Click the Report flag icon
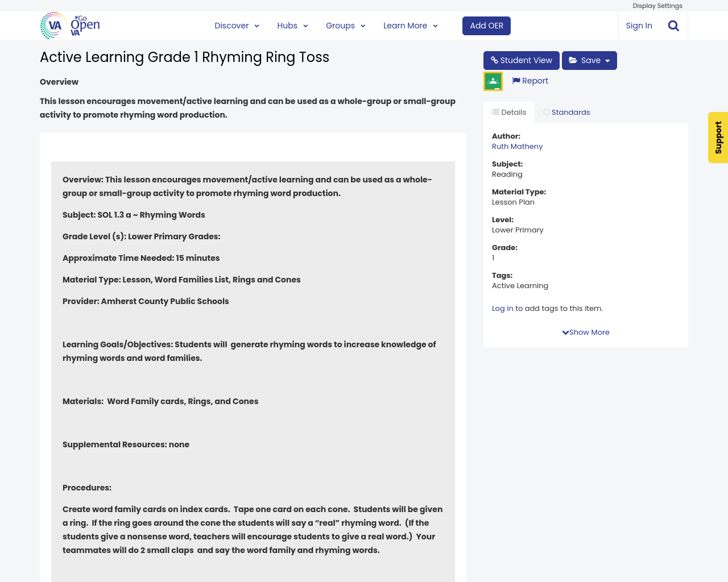Image resolution: width=728 pixels, height=582 pixels. pos(516,80)
